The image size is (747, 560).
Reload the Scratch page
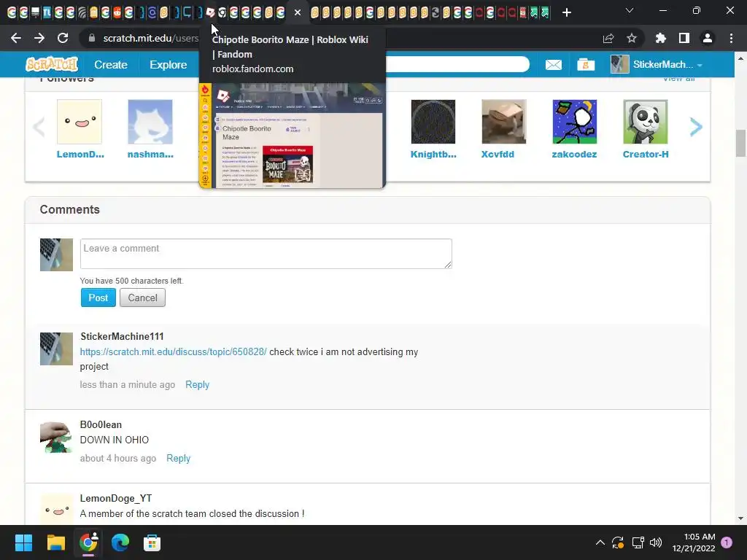[x=63, y=38]
